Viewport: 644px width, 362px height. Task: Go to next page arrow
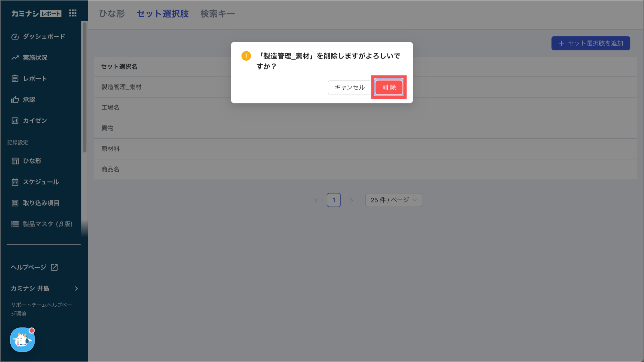[x=351, y=200]
